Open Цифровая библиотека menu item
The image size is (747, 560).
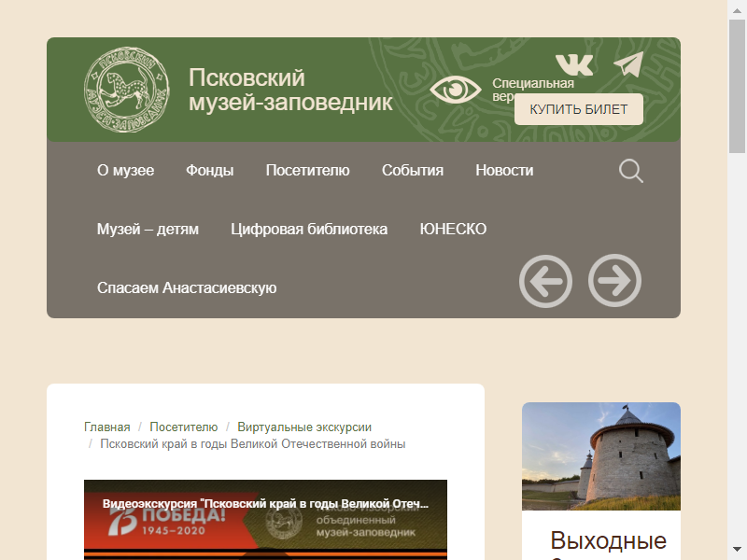309,229
